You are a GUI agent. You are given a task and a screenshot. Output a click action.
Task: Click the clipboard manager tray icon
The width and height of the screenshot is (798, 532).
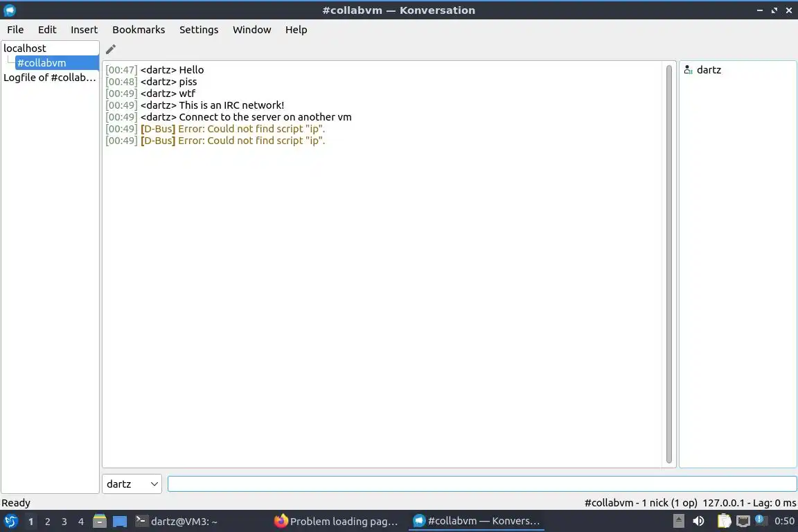[x=724, y=521]
